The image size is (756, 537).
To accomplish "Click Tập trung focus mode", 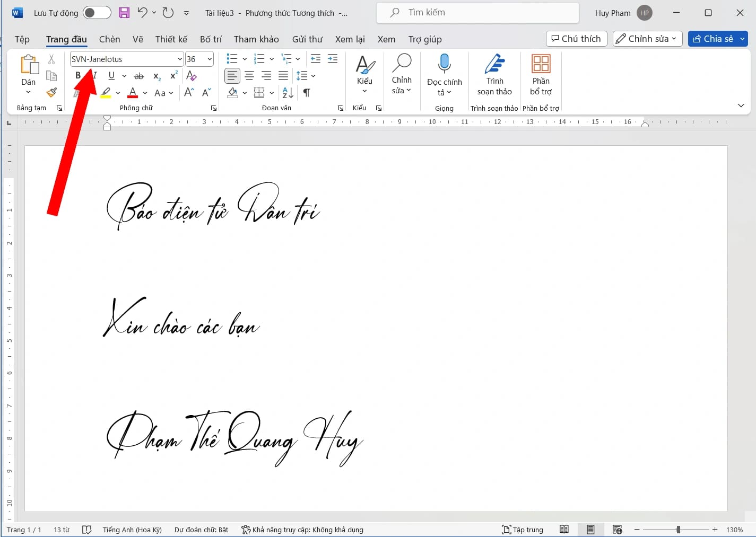I will pos(523,530).
